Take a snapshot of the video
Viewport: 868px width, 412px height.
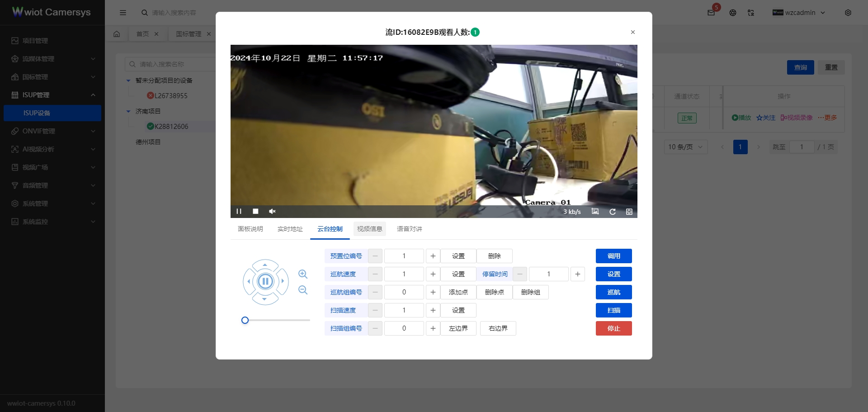pos(595,212)
